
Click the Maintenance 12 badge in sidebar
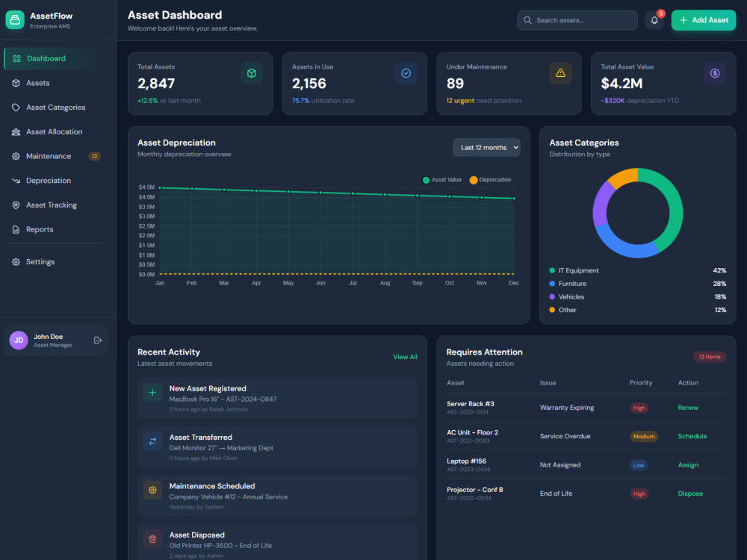click(x=94, y=156)
